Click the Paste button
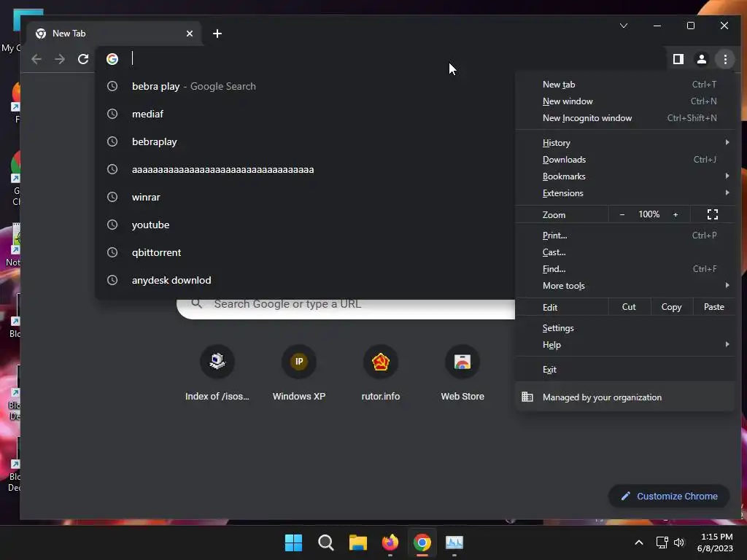 pos(713,307)
